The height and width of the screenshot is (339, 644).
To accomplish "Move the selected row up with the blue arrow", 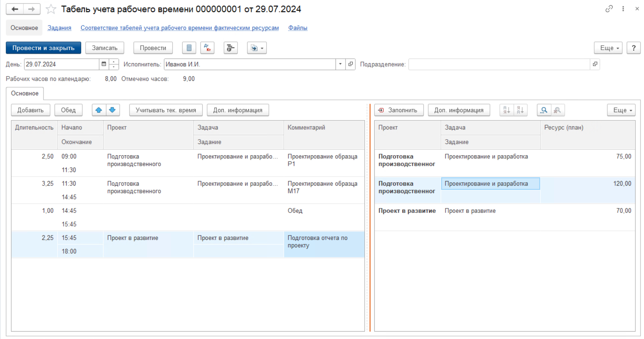I will click(99, 110).
